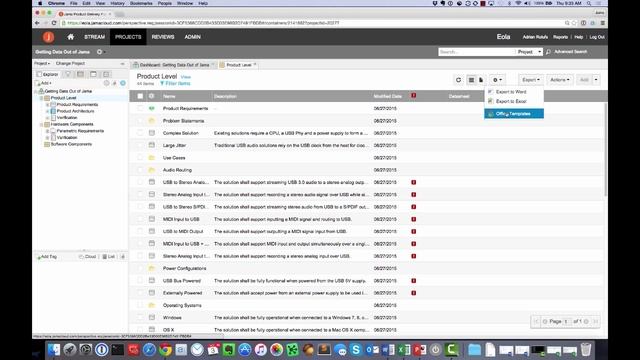Open the Actions dropdown

(x=559, y=80)
